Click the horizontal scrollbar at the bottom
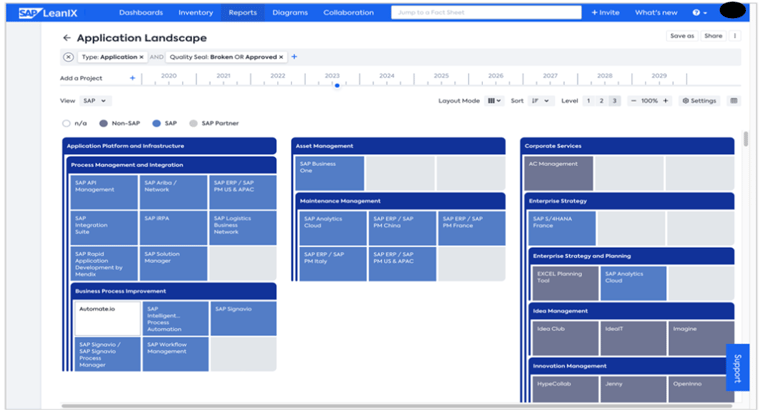 [x=397, y=406]
